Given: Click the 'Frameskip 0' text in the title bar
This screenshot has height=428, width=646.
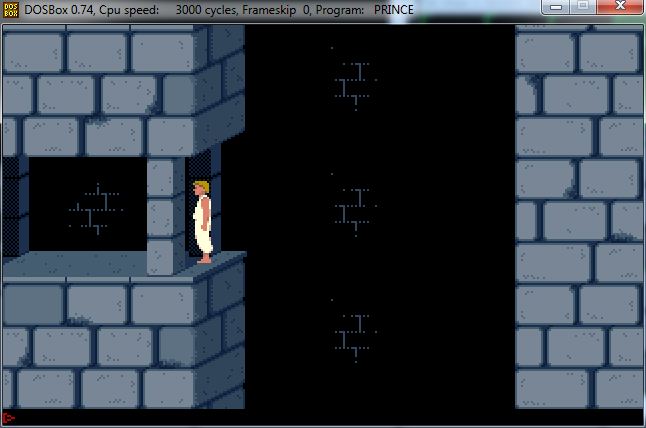Looking at the screenshot, I should 276,10.
